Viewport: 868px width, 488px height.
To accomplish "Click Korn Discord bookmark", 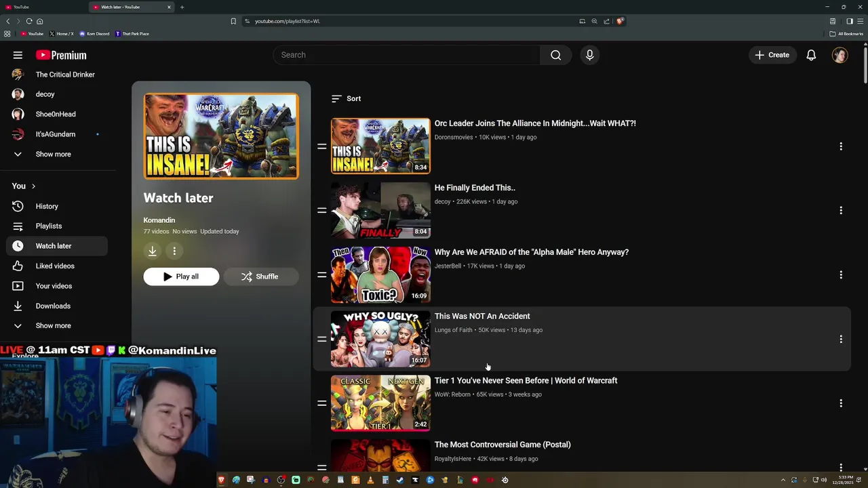I will point(94,34).
